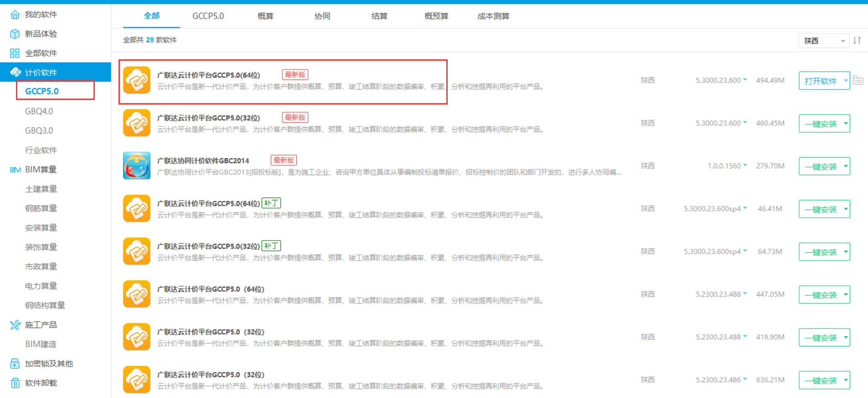868x398 pixels.
Task: Click the 加密锁及其他 lock icon
Action: click(x=15, y=364)
